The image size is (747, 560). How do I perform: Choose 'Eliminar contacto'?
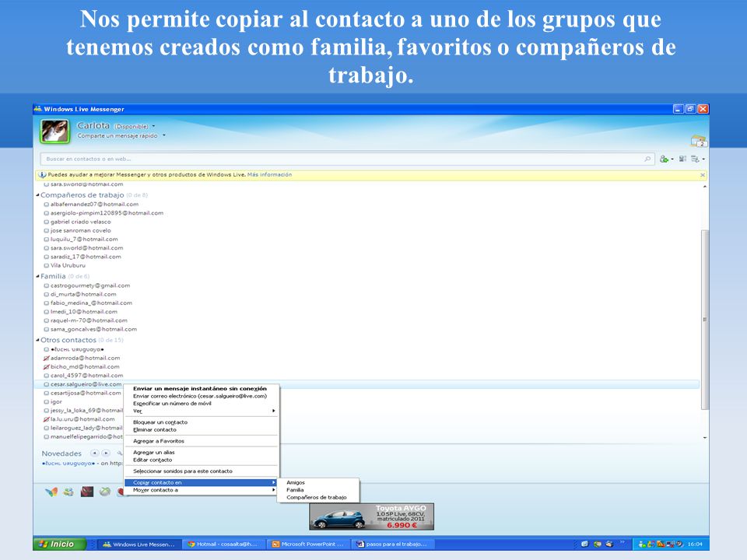[201, 429]
